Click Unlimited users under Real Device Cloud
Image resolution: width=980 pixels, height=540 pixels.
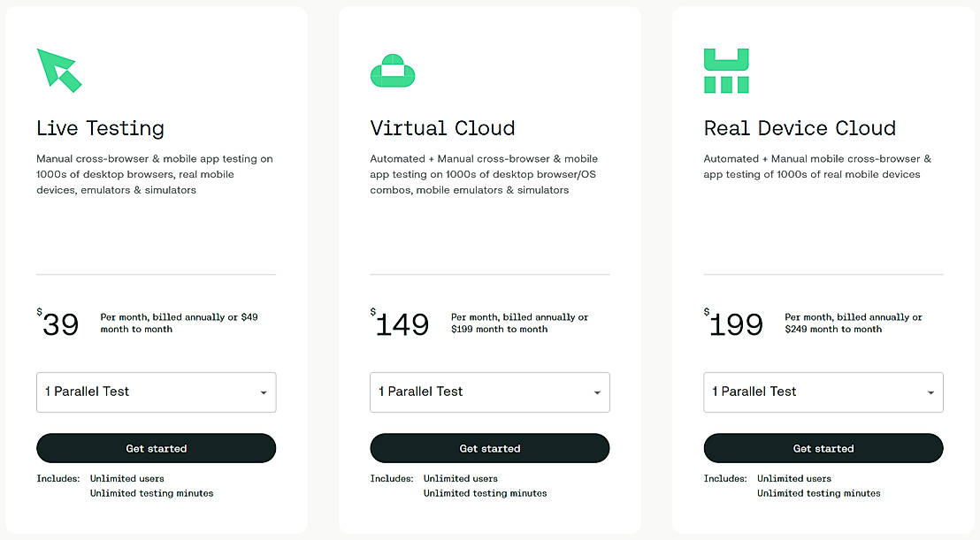(793, 479)
